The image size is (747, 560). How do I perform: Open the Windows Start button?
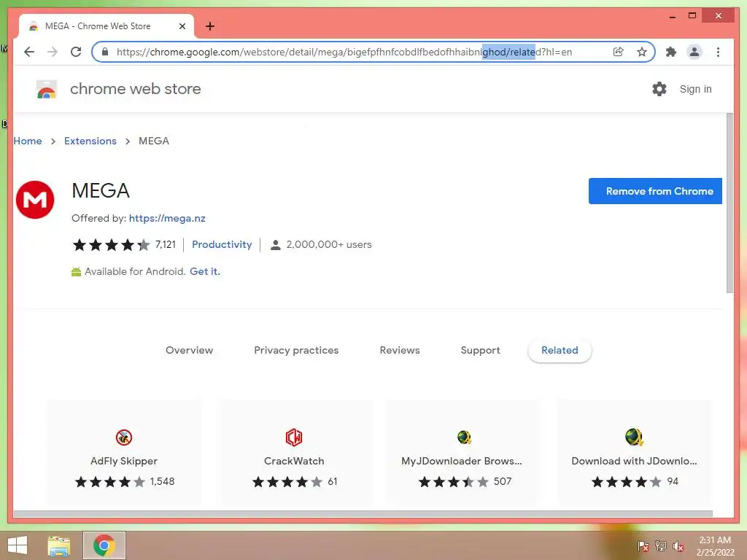pos(18,545)
